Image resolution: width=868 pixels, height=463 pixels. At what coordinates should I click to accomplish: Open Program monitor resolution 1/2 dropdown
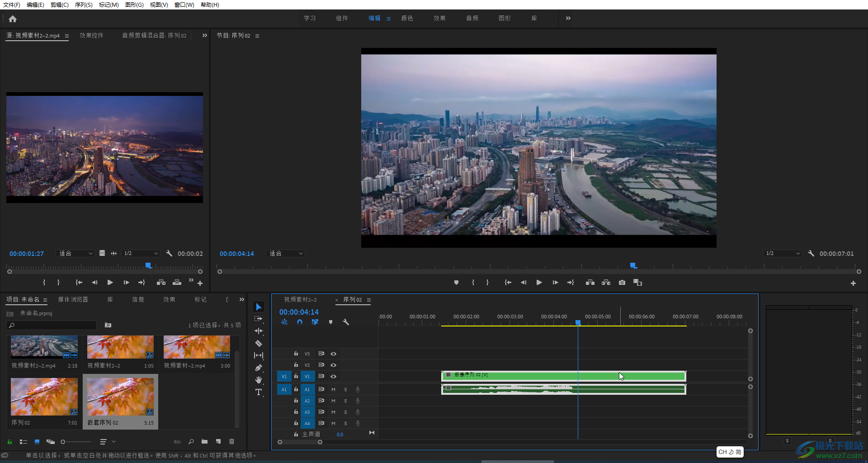(783, 254)
